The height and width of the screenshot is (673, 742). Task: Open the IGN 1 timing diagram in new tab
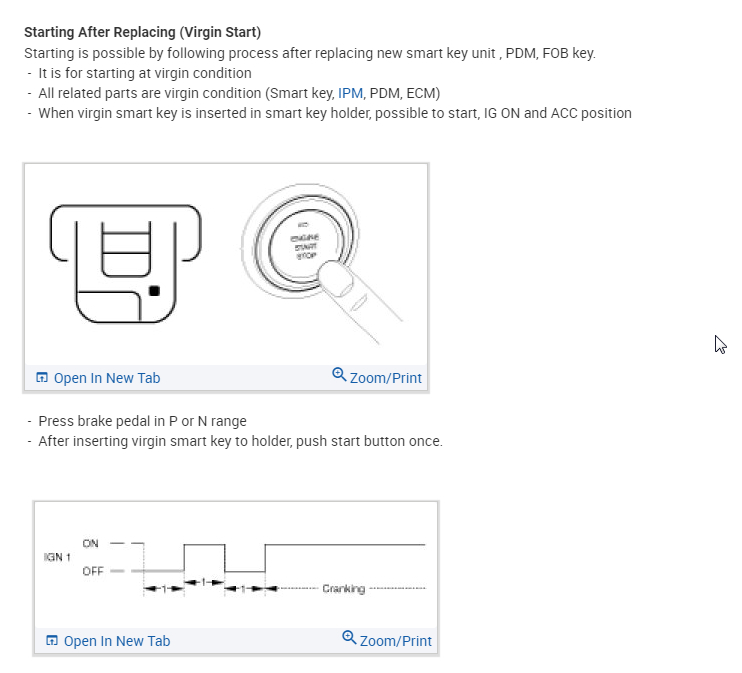pos(116,641)
